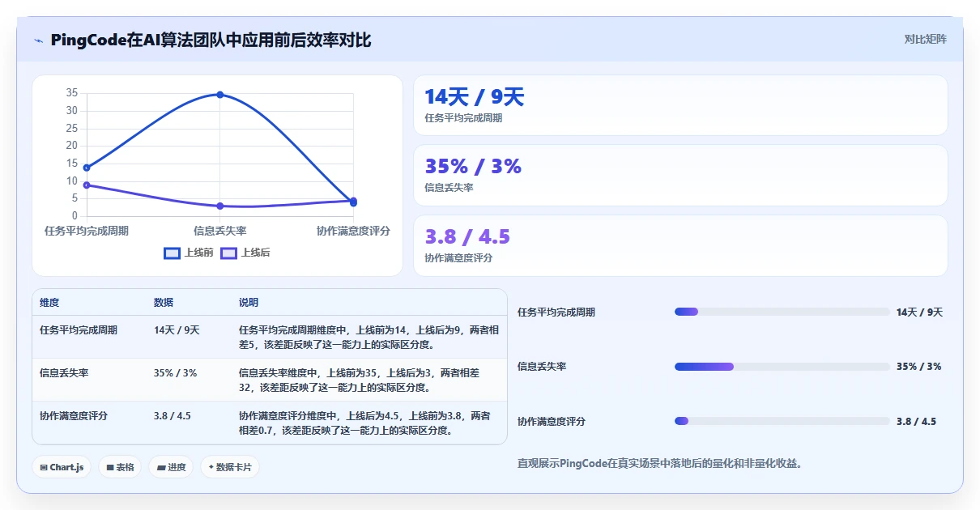Screen dimensions: 980x510
Task: Open the 35% / 3% data card
Action: (680, 175)
